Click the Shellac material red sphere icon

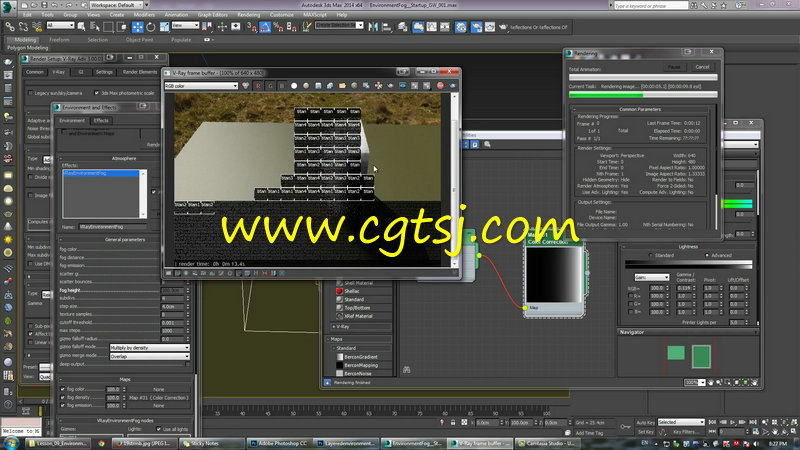pos(339,291)
